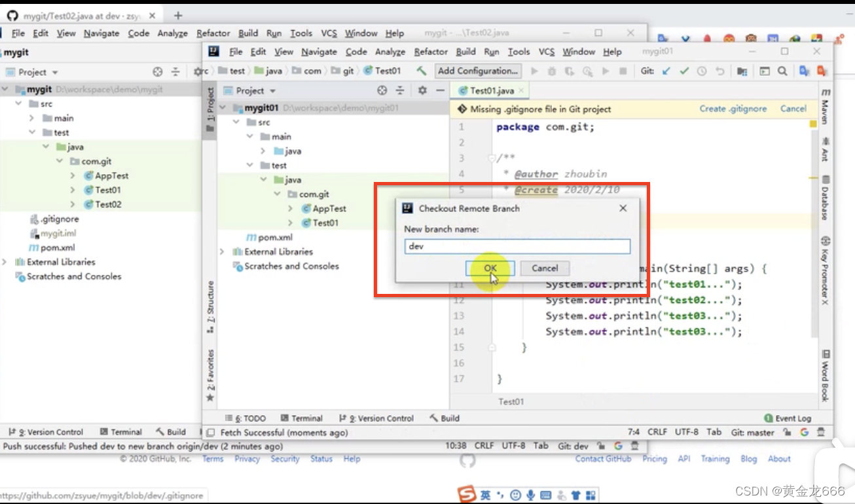
Task: Click the Stop square icon in mygit01 toolbar
Action: (623, 71)
